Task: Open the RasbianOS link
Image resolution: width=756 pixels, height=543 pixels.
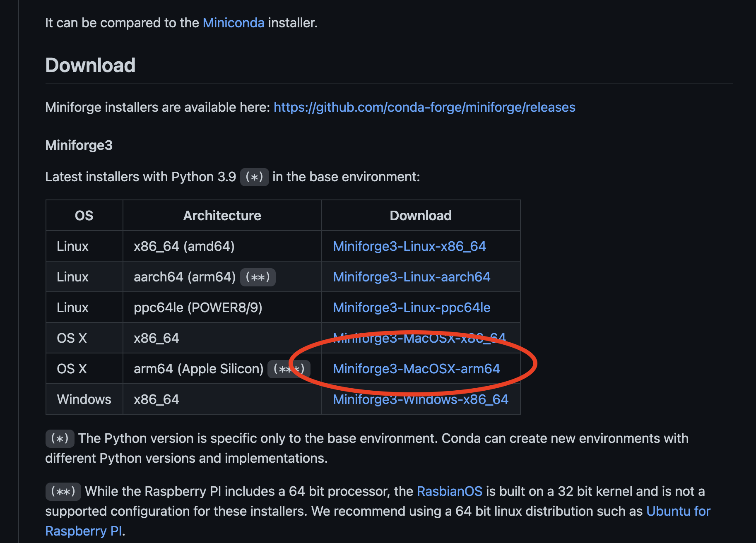Action: click(x=449, y=491)
